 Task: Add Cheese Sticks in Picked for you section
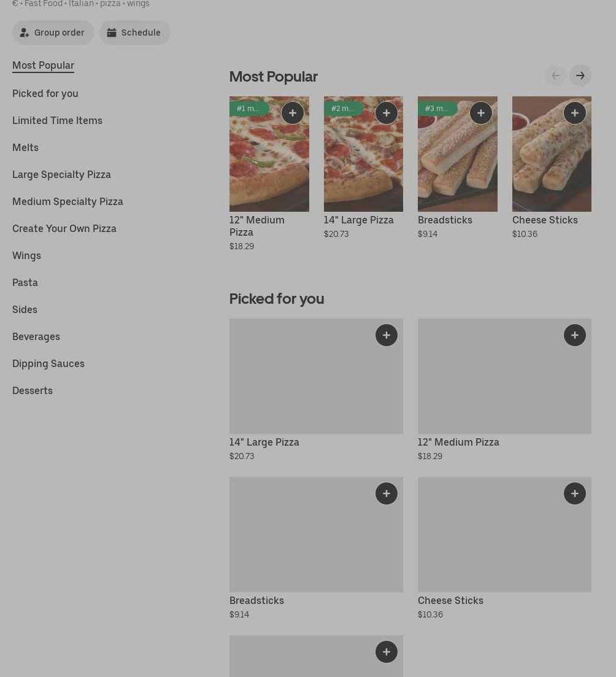pos(574,493)
